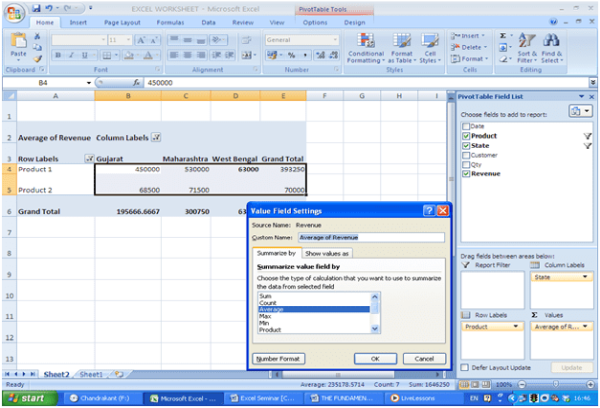Viewport: 600px width, 408px height.
Task: Check the Customer field checkbox
Action: [x=465, y=155]
